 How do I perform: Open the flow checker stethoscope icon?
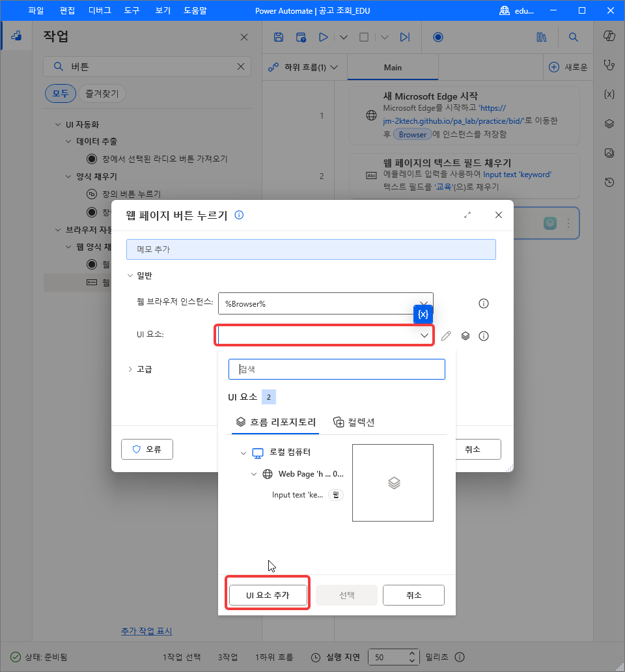609,65
